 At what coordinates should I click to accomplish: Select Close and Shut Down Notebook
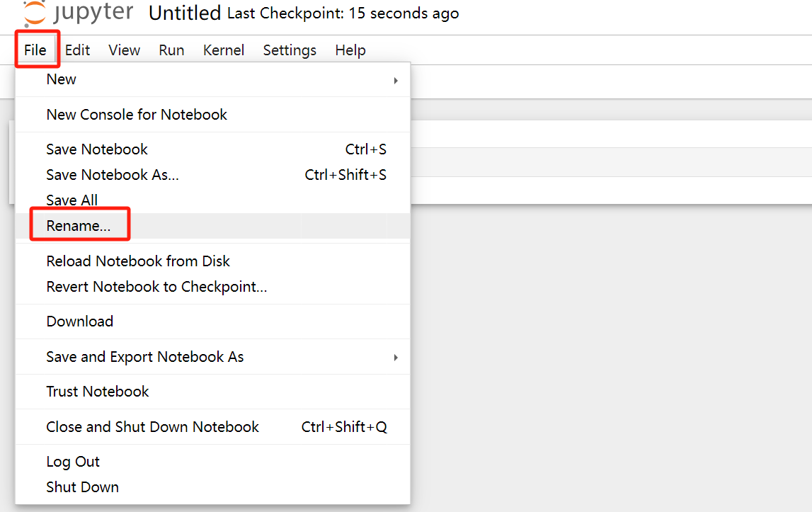click(153, 427)
